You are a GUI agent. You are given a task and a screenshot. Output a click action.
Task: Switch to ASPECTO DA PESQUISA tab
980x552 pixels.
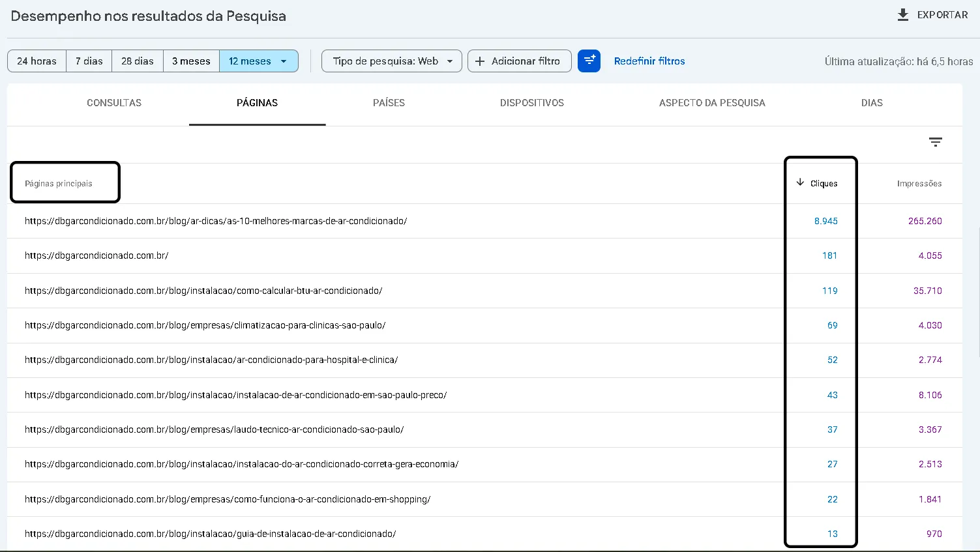712,103
